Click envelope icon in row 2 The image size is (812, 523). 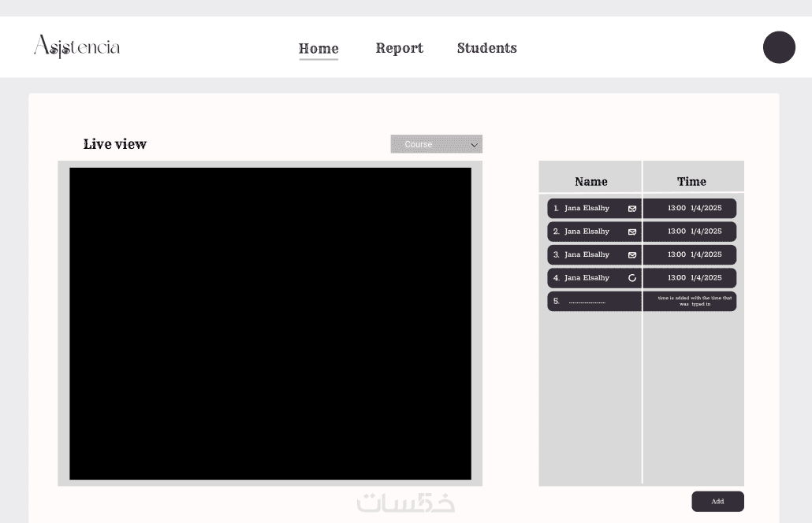click(631, 232)
